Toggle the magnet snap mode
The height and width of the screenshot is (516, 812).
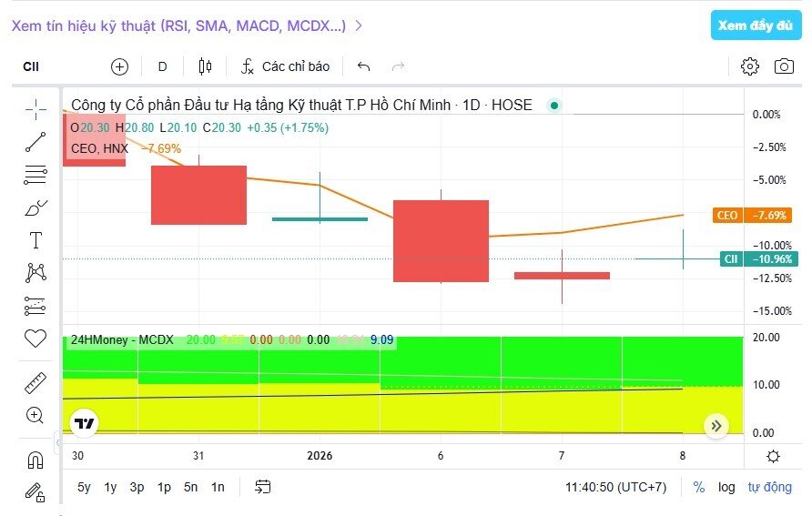coord(36,460)
